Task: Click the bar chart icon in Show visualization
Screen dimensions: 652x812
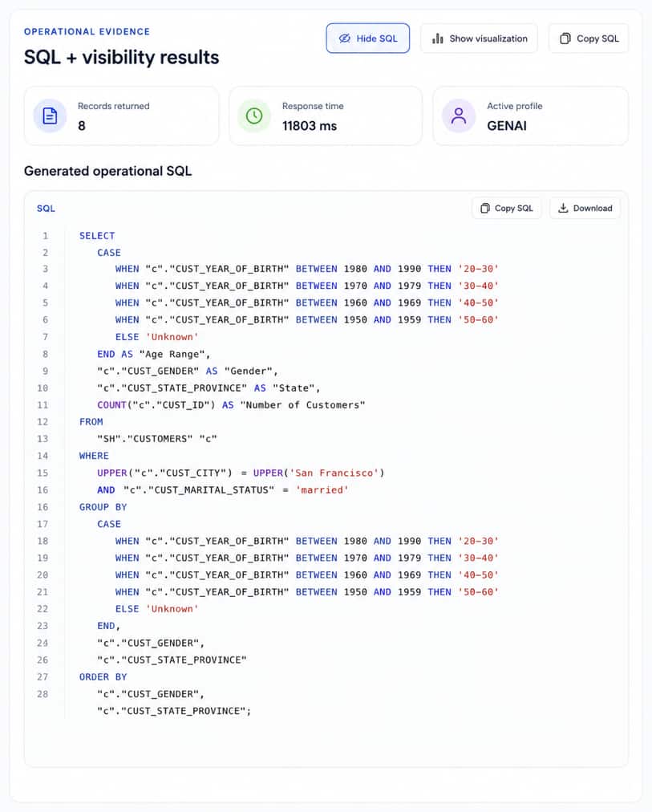Action: point(438,39)
